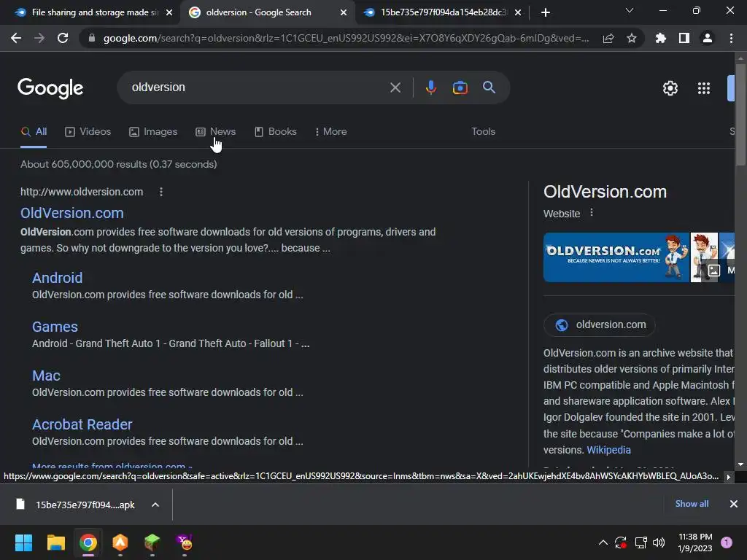Expand the apk download options chevron
Image resolution: width=747 pixels, height=560 pixels.
pyautogui.click(x=155, y=505)
